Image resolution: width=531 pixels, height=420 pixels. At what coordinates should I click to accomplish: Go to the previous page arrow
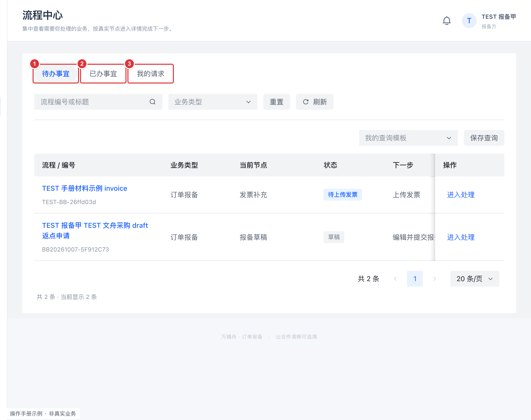395,279
